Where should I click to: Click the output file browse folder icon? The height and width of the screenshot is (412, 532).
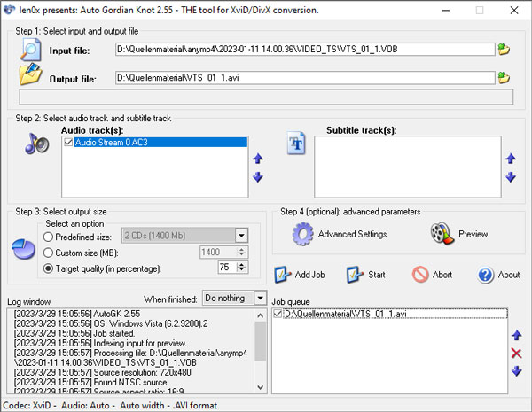tap(504, 78)
